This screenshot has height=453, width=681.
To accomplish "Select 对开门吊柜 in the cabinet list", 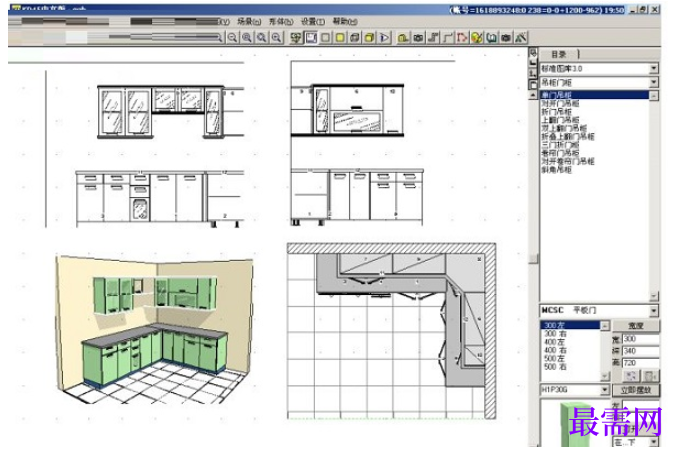I will tap(560, 103).
